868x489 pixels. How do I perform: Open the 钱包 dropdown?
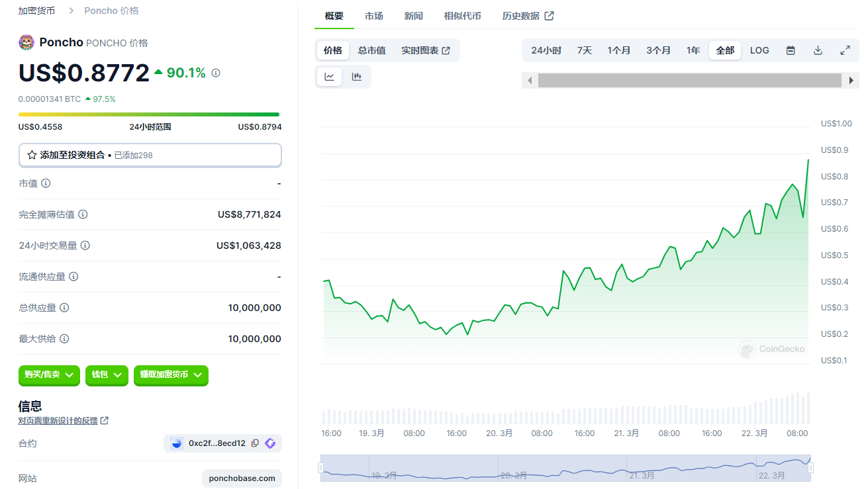point(107,375)
